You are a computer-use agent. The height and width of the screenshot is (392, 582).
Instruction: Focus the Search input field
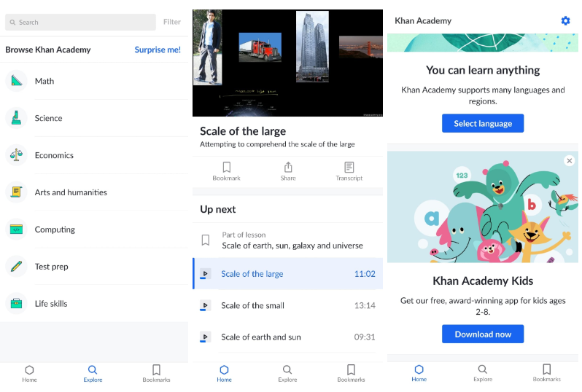[x=80, y=23]
